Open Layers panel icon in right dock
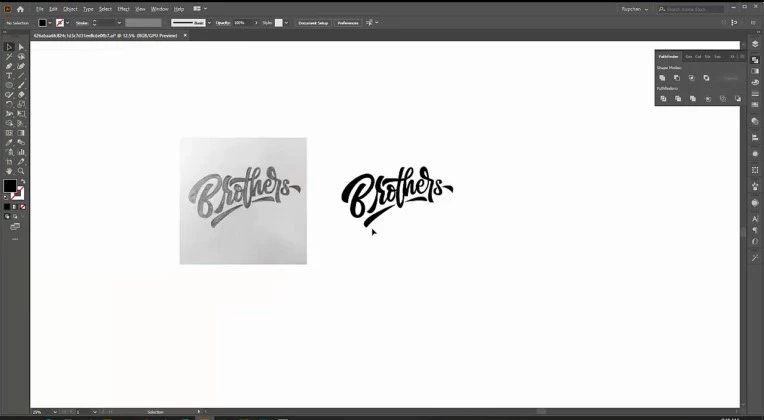This screenshot has width=764, height=420. click(x=755, y=44)
